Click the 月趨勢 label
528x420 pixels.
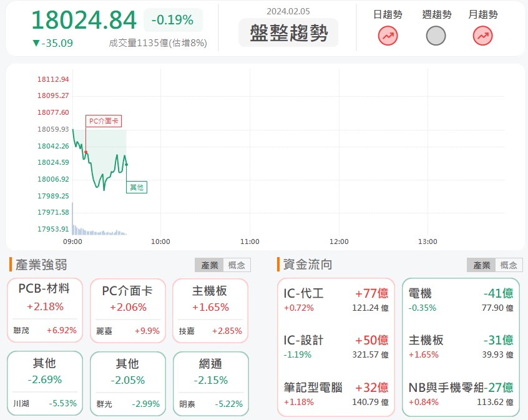(483, 14)
